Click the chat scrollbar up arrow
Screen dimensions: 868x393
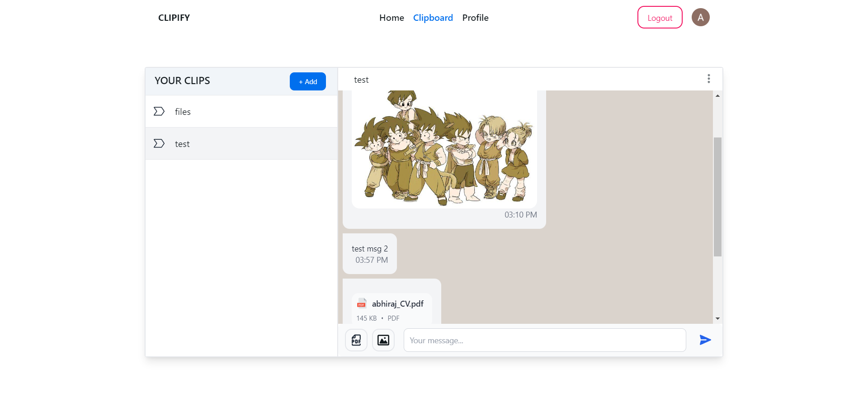tap(717, 96)
